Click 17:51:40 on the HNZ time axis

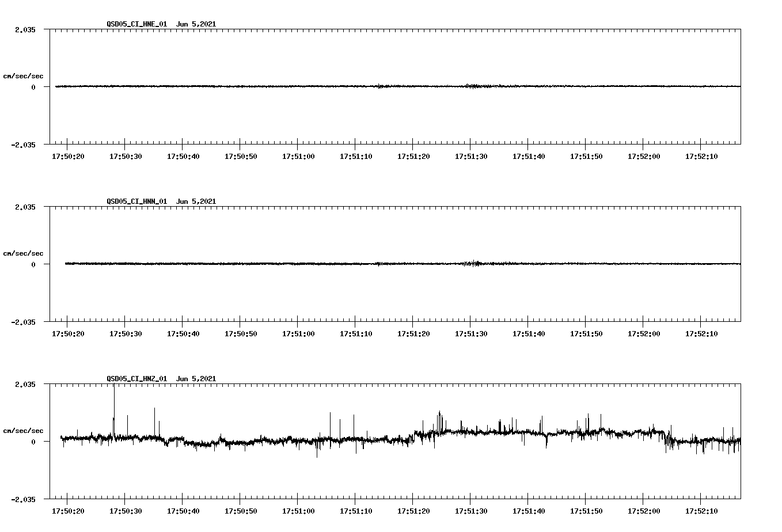click(529, 511)
